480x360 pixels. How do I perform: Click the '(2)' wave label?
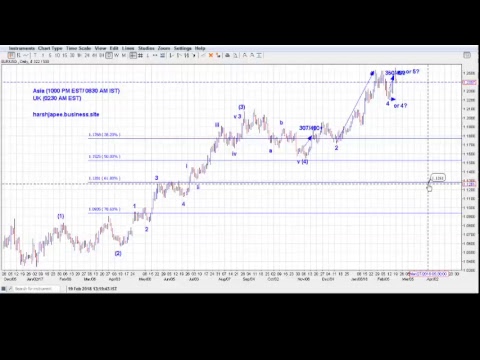[x=118, y=254]
